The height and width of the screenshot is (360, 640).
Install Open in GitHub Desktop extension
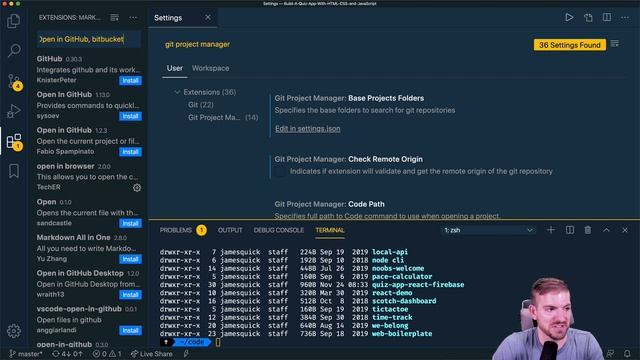[130, 295]
